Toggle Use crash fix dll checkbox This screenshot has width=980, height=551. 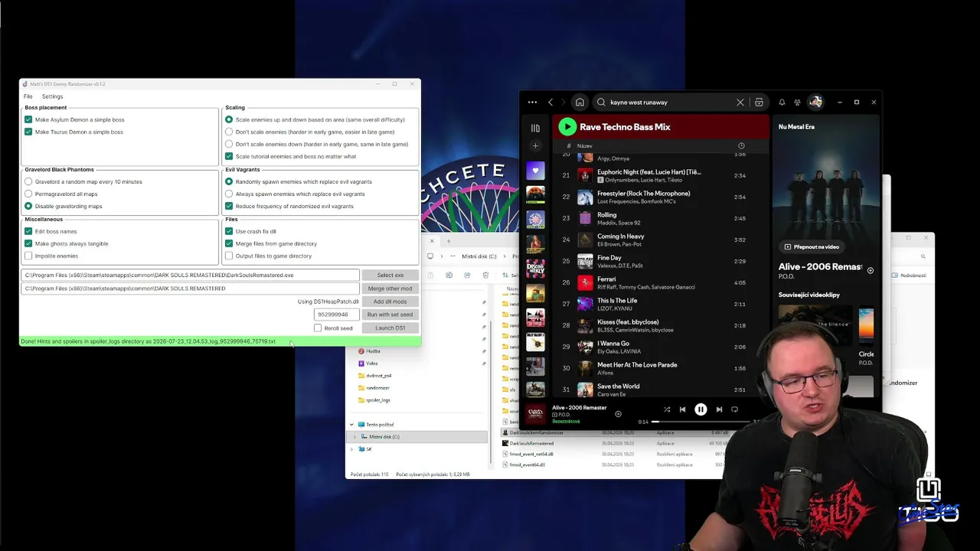pos(229,231)
